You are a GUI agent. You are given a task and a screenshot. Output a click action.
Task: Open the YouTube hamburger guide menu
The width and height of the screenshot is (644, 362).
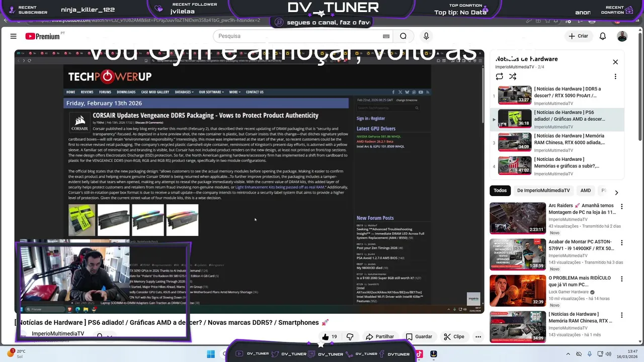click(x=14, y=36)
